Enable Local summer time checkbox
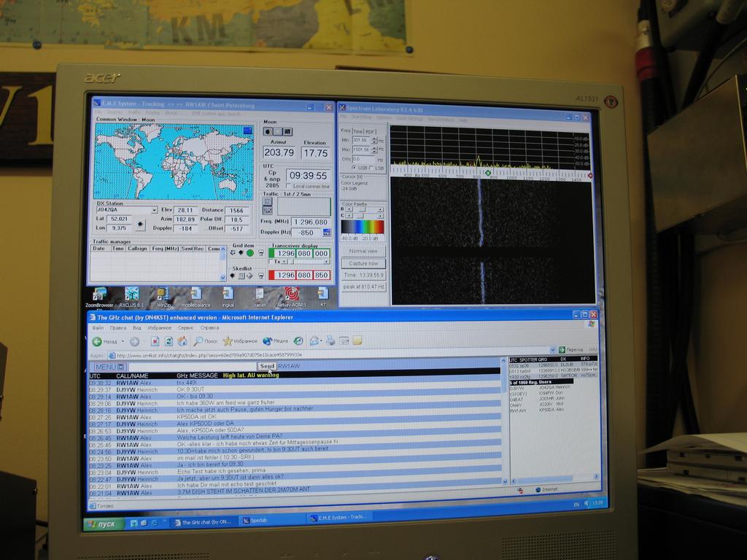Image resolution: width=747 pixels, height=560 pixels. 288,186
